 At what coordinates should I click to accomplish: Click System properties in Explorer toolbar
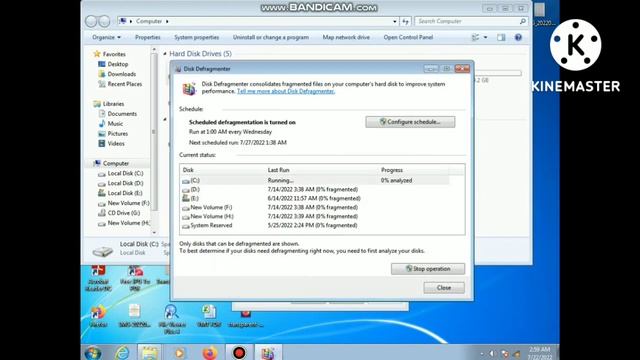point(197,37)
